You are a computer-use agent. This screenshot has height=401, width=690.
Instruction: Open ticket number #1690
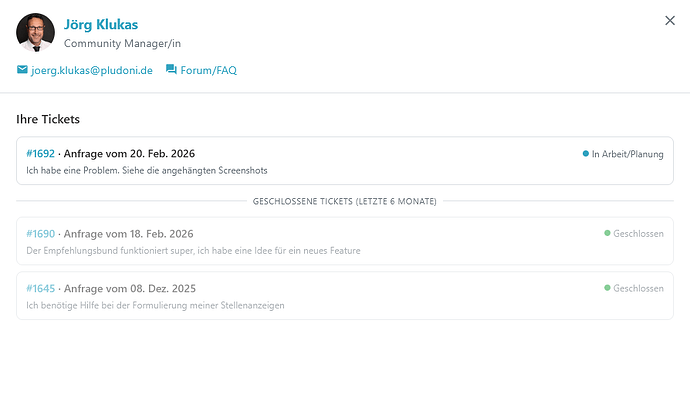[40, 233]
